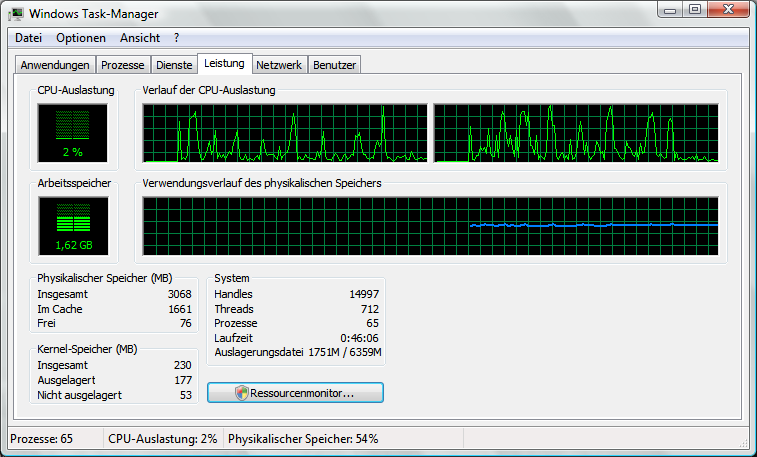
Task: Open the Datei menu
Action: [28, 38]
